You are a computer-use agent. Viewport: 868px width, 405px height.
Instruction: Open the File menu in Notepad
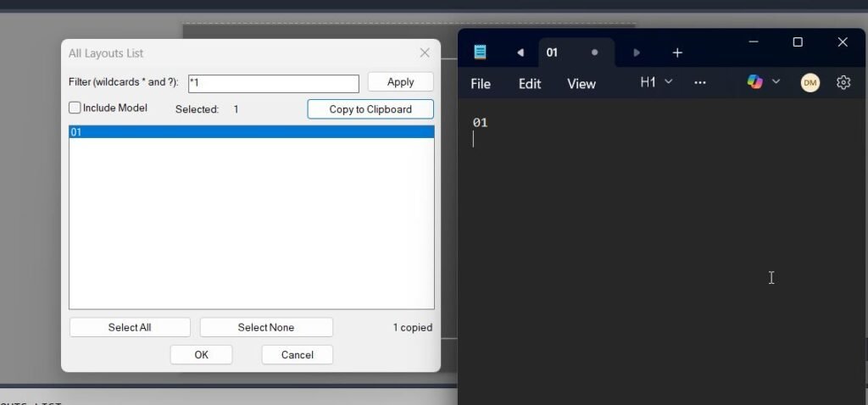(x=481, y=84)
